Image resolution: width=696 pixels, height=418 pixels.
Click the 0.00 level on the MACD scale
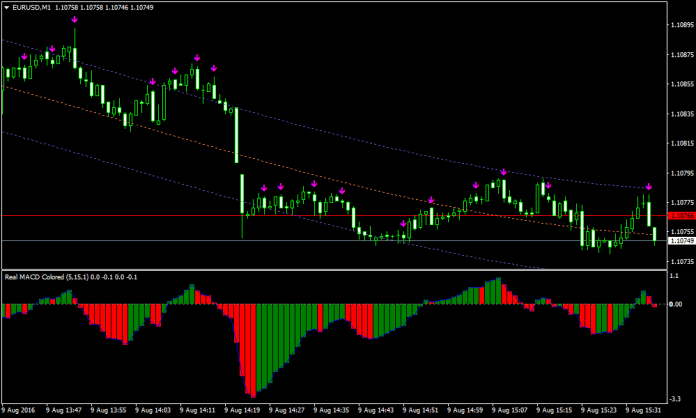coord(676,303)
